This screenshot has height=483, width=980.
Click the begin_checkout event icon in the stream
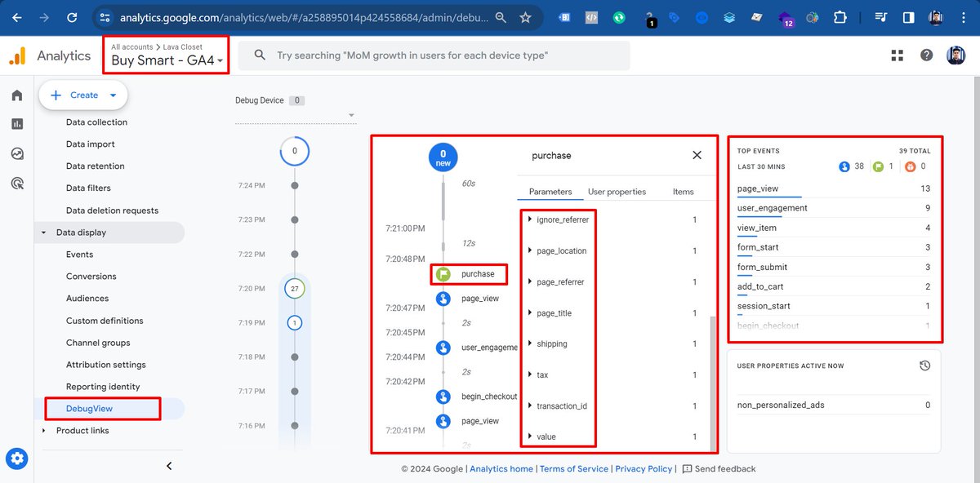[x=443, y=397]
